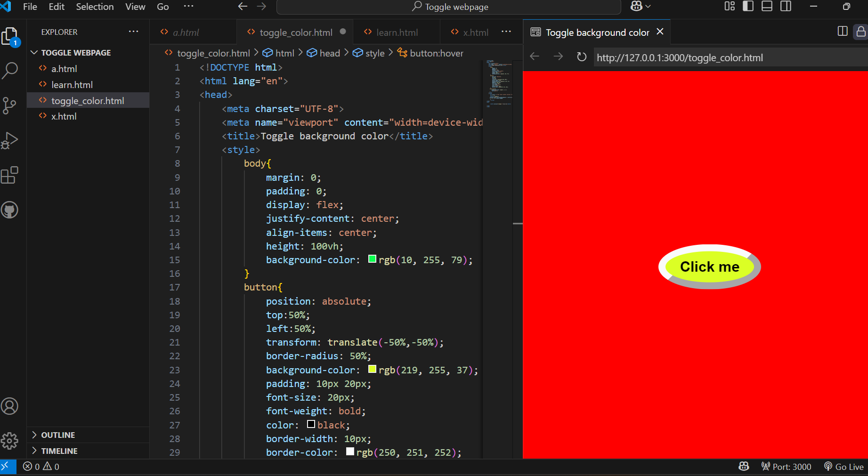
Task: Open the errors and warnings count in status bar
Action: coord(41,467)
